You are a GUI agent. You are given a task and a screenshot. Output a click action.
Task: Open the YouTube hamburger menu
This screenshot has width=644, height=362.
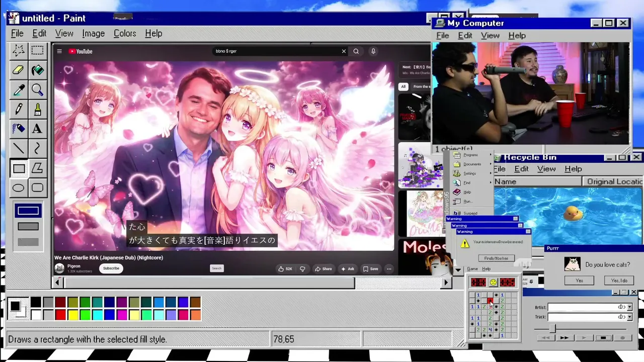[x=59, y=51]
